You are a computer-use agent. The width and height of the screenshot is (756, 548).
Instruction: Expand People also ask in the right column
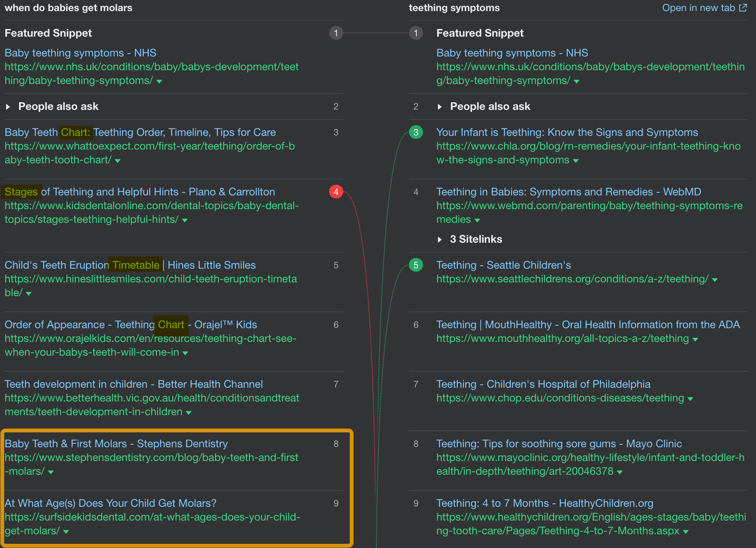tap(440, 106)
